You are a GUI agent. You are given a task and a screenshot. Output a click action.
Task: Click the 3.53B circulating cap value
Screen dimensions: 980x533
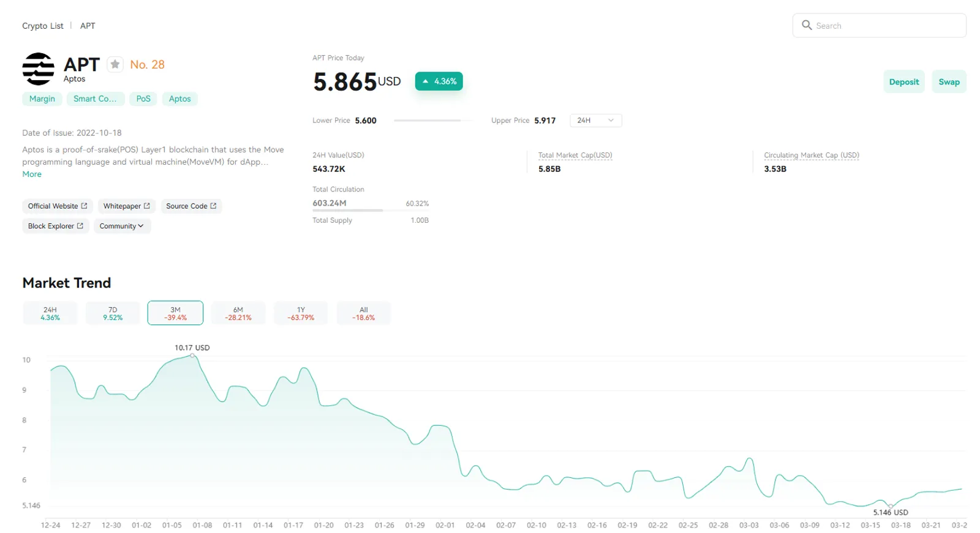[775, 169]
